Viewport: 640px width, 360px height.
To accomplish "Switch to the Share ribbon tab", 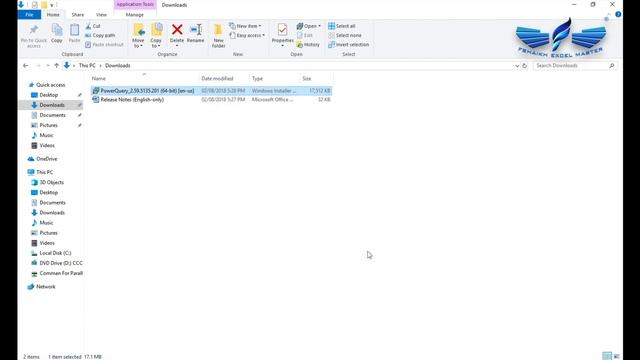I will tap(78, 15).
